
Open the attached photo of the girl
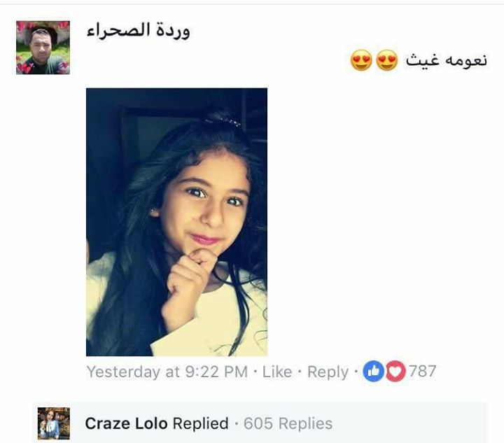[x=177, y=222]
